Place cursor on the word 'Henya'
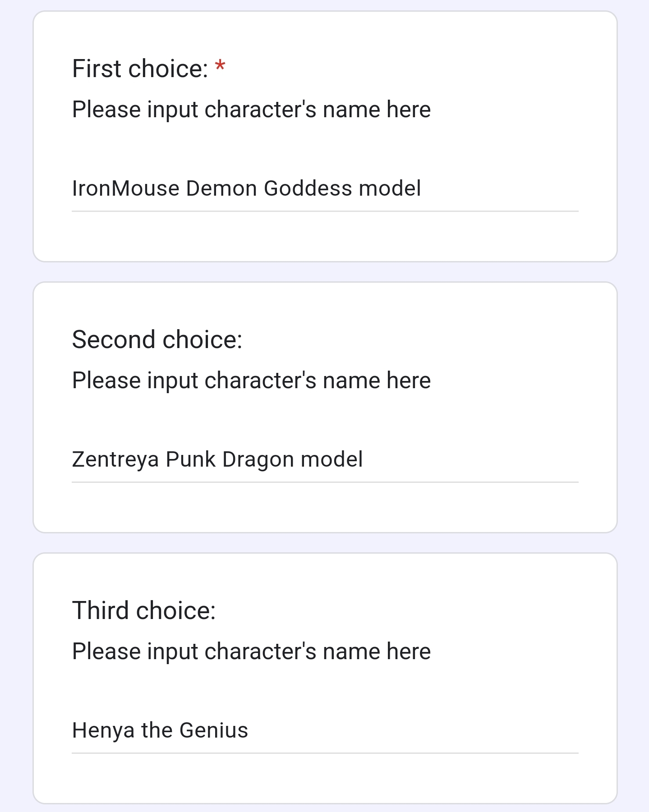Viewport: 649px width, 812px height. pos(103,731)
